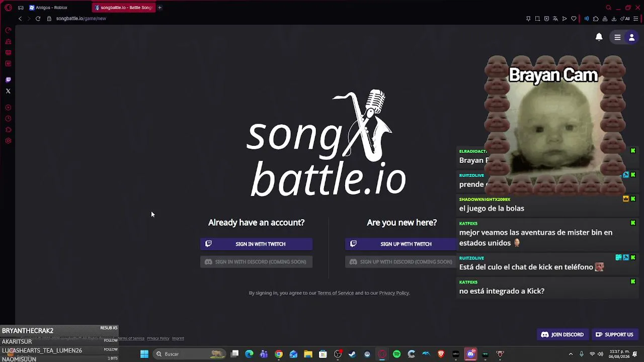
Task: Click the pin icon in address bar
Action: (x=528, y=19)
